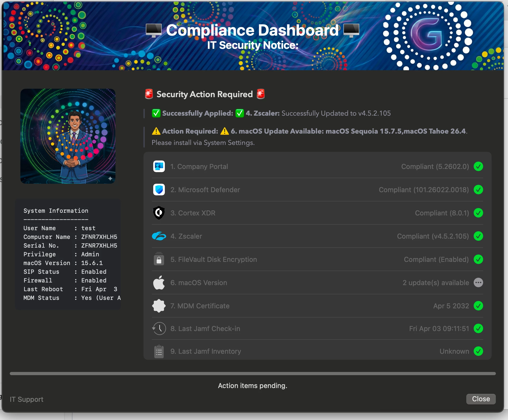Click the FileVault padlock icon
This screenshot has width=508, height=420.
pyautogui.click(x=159, y=259)
